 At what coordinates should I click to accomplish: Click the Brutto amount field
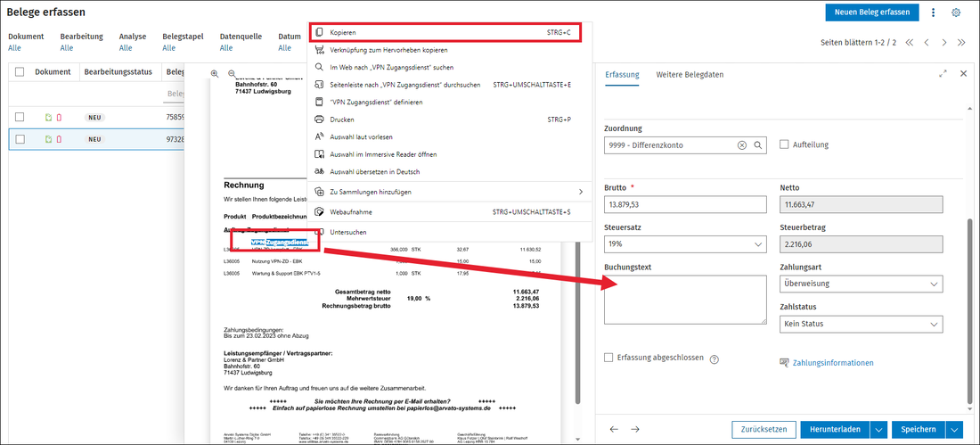coord(685,204)
